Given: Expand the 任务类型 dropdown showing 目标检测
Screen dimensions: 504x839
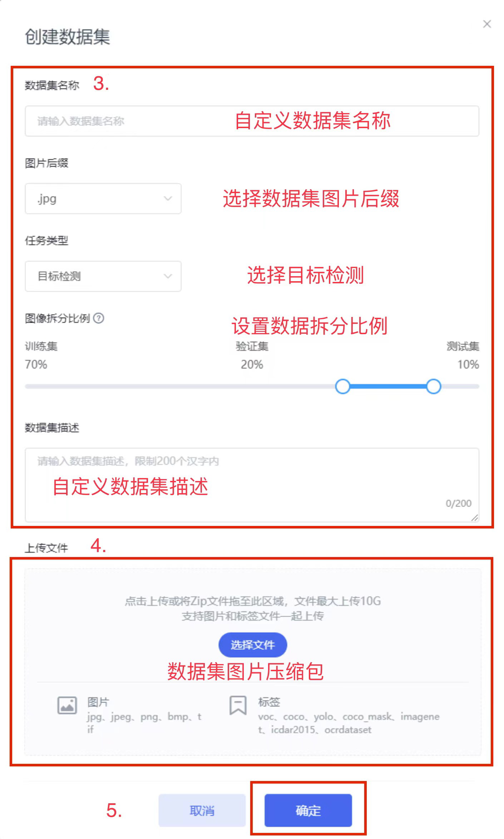Looking at the screenshot, I should pos(103,276).
